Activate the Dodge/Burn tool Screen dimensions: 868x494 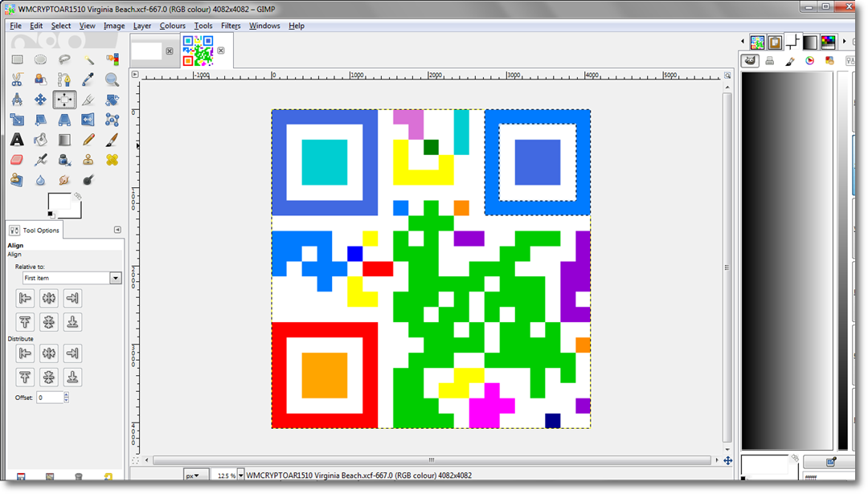88,180
